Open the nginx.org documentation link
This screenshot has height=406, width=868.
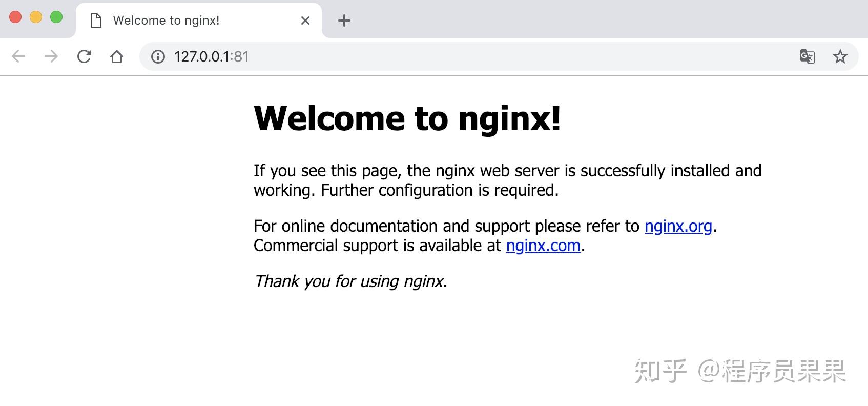(678, 226)
